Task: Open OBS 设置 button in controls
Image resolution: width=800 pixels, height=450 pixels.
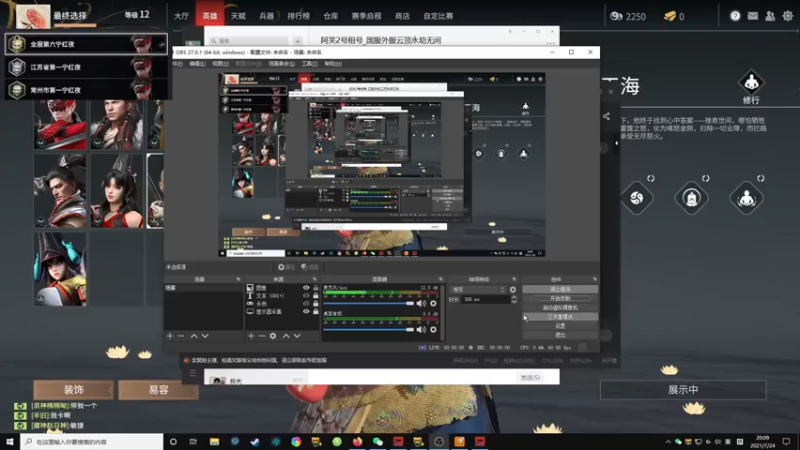Action: (x=560, y=326)
